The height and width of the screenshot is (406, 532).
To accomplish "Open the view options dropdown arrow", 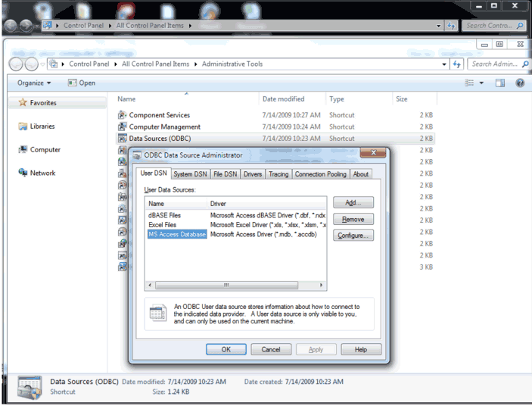I will [x=481, y=83].
